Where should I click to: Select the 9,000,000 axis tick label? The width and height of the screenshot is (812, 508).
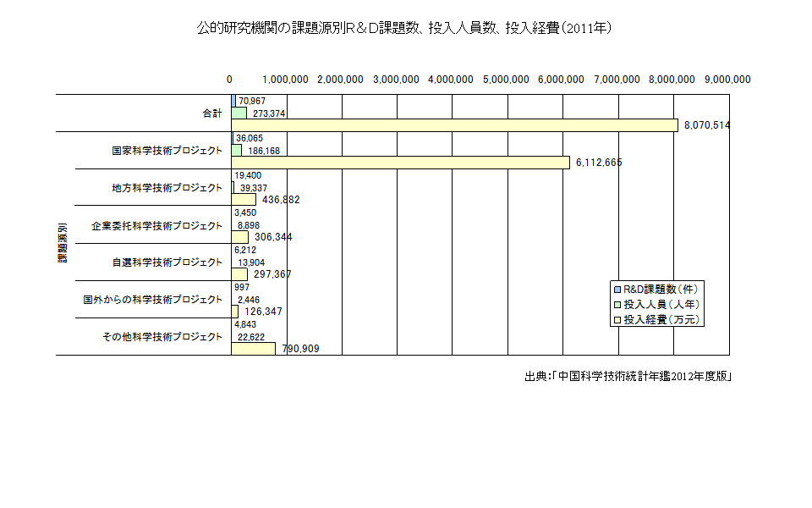tap(727, 80)
